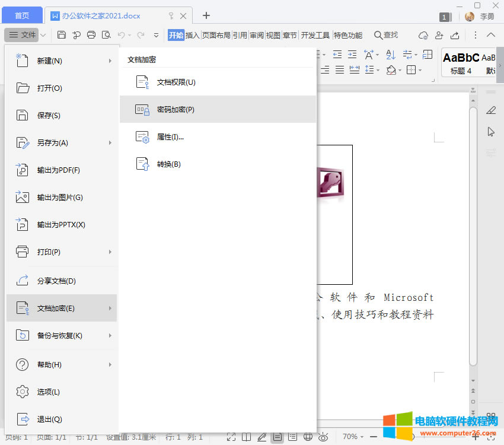Click the Save icon in quick access toolbar
Screen dimensions: 504x445
tap(62, 35)
